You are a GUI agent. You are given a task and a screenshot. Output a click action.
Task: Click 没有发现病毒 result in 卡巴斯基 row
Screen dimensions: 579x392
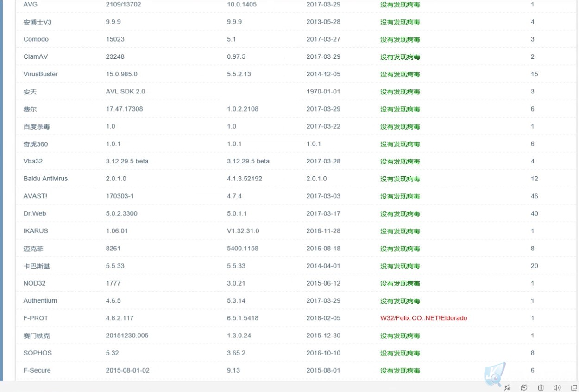point(400,266)
